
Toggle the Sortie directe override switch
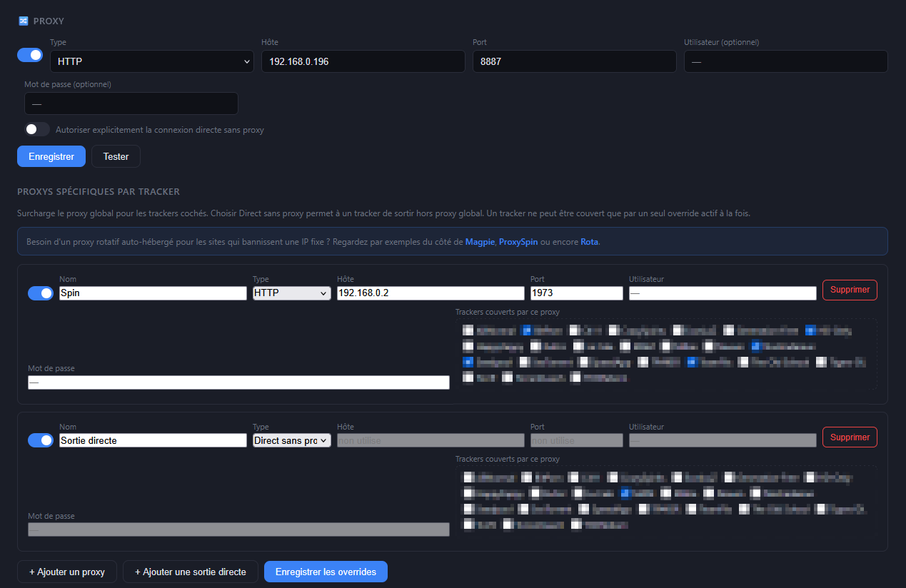point(41,440)
